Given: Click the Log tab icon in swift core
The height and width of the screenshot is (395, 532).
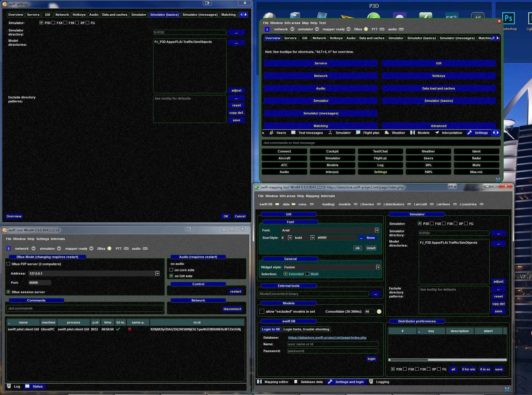Looking at the screenshot, I should coord(9,386).
